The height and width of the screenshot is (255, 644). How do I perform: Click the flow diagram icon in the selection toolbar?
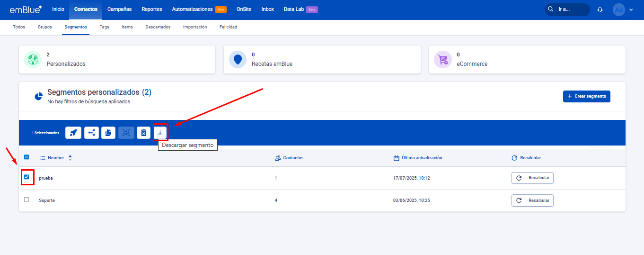coord(91,133)
